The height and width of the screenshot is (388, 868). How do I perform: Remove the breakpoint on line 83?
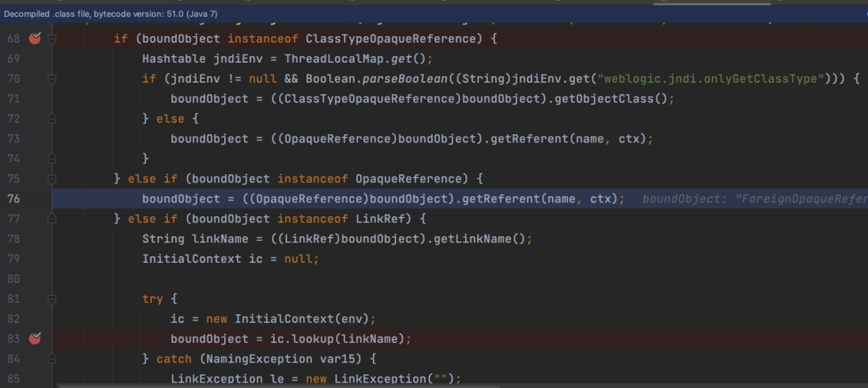[35, 338]
